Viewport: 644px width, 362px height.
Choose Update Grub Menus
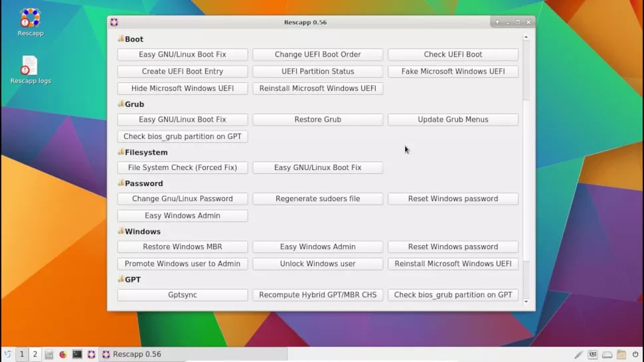click(453, 120)
